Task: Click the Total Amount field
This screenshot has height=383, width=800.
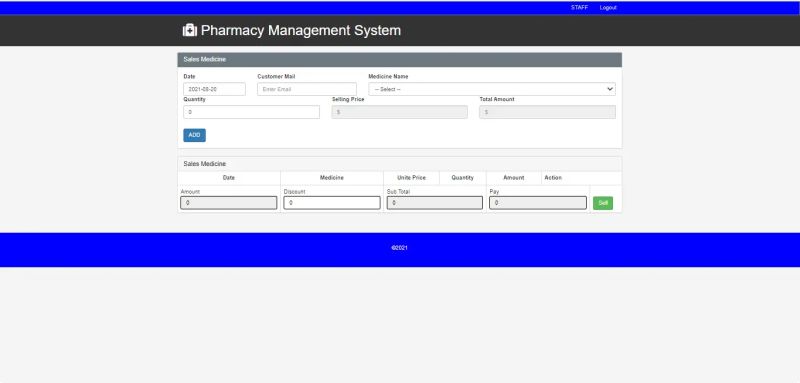Action: (x=547, y=112)
